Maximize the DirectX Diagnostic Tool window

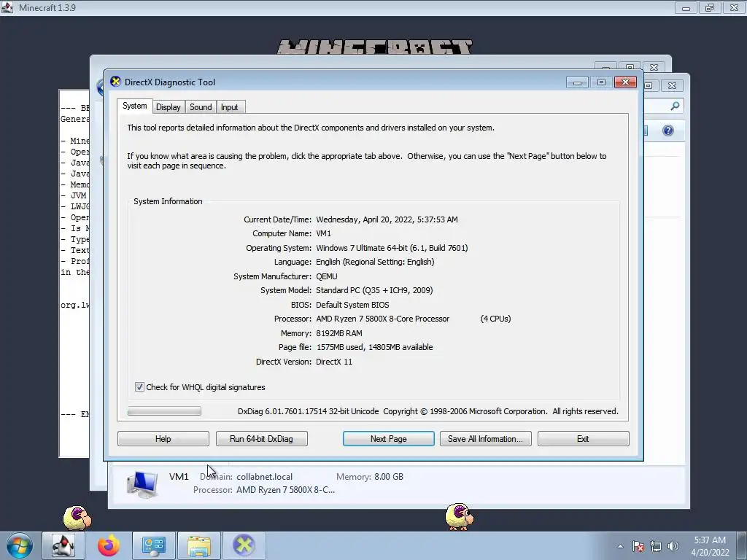tap(601, 82)
